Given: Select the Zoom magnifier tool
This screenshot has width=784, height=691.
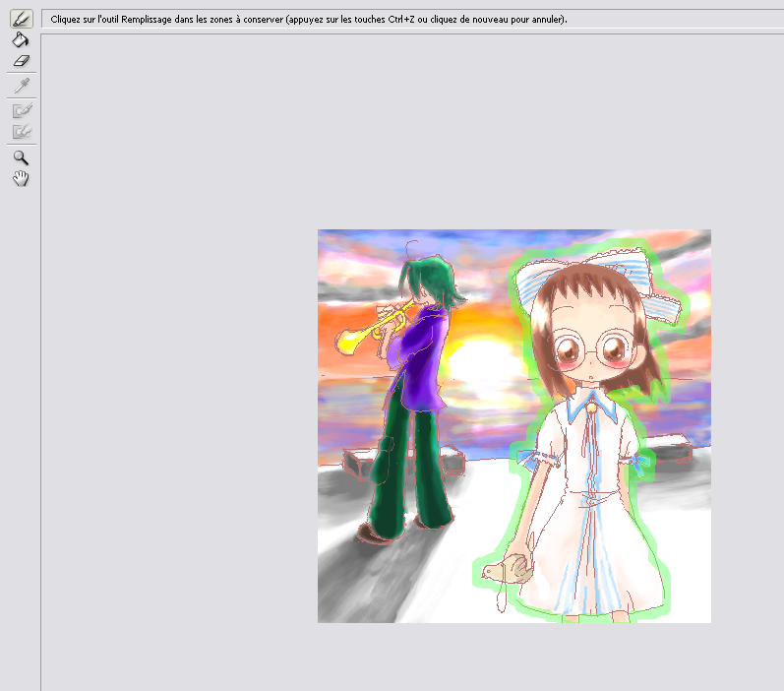Looking at the screenshot, I should click(21, 157).
